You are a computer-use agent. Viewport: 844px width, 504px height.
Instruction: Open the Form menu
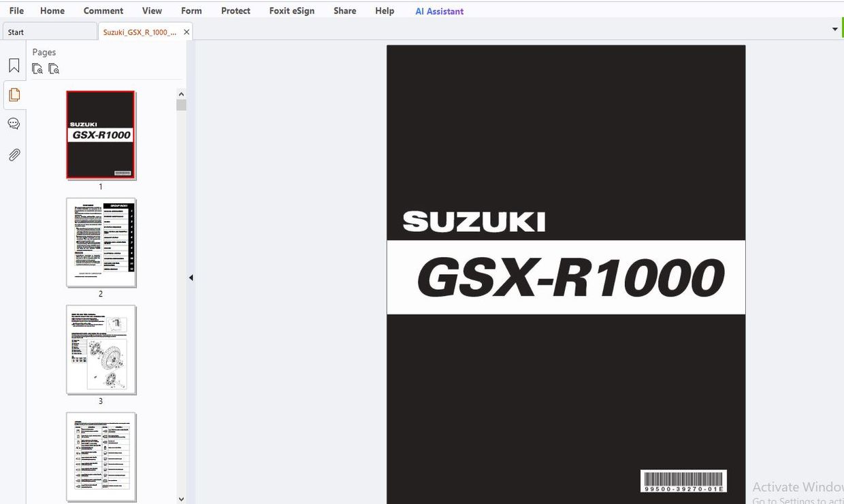tap(191, 10)
